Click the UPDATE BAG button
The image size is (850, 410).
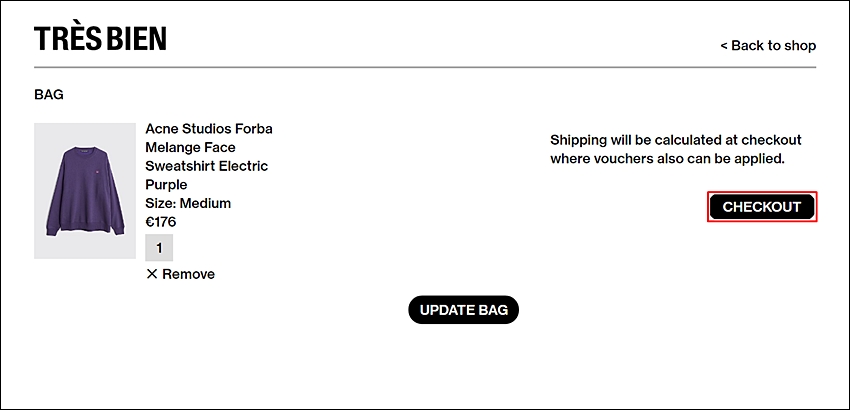[x=463, y=310]
